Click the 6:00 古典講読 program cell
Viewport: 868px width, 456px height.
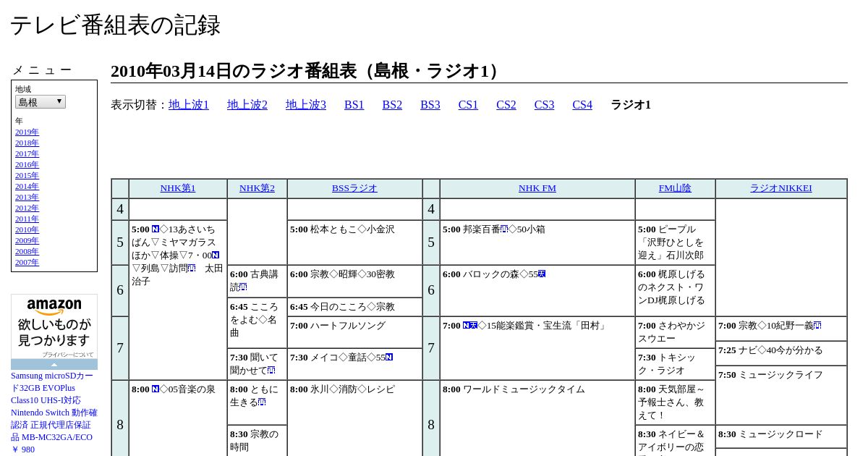257,281
